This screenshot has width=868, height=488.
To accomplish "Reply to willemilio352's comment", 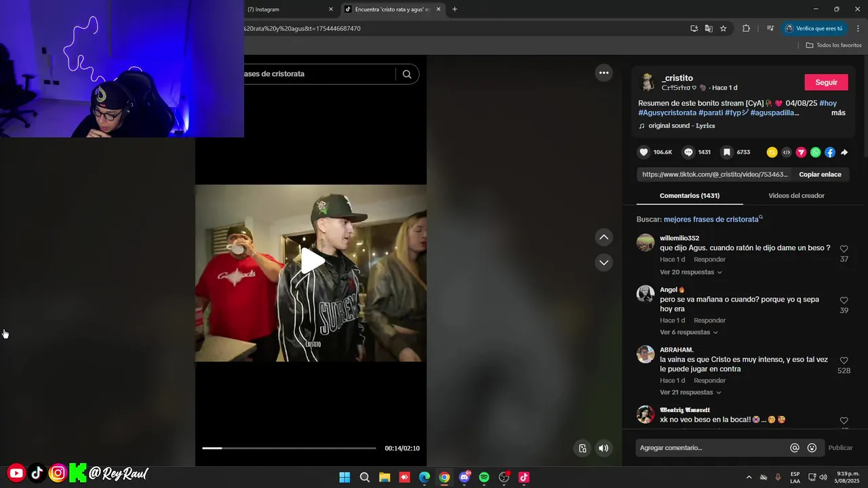I will (x=709, y=260).
